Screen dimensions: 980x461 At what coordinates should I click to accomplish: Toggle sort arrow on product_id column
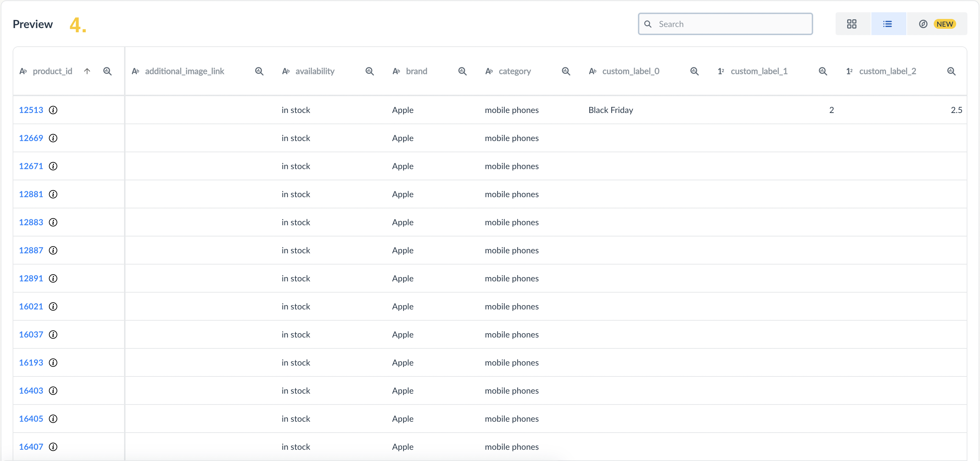(x=87, y=71)
